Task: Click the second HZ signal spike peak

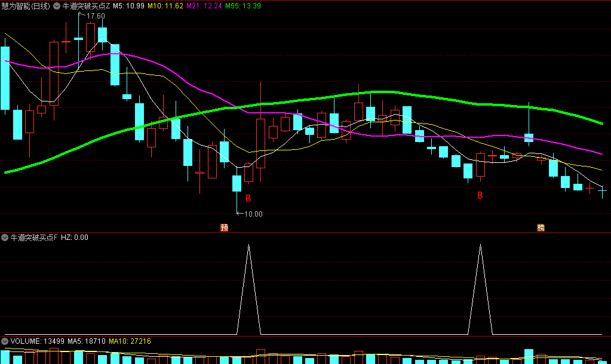Action: click(x=480, y=245)
